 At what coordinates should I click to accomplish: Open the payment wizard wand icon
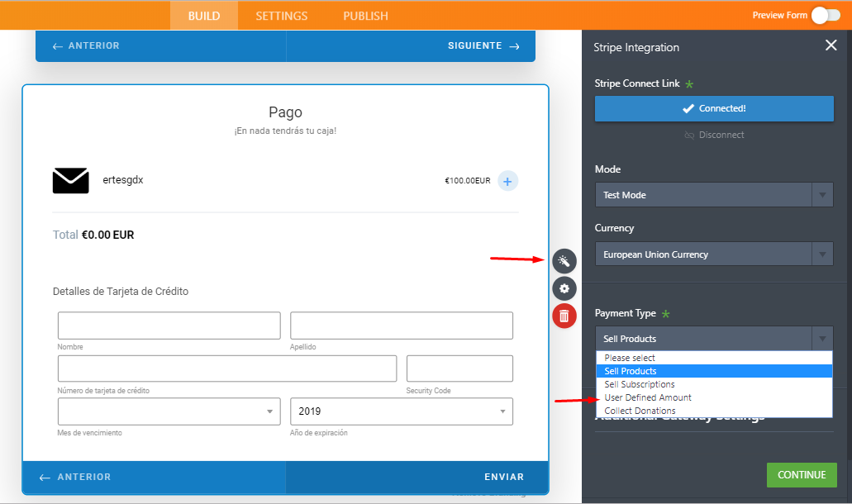click(x=564, y=261)
